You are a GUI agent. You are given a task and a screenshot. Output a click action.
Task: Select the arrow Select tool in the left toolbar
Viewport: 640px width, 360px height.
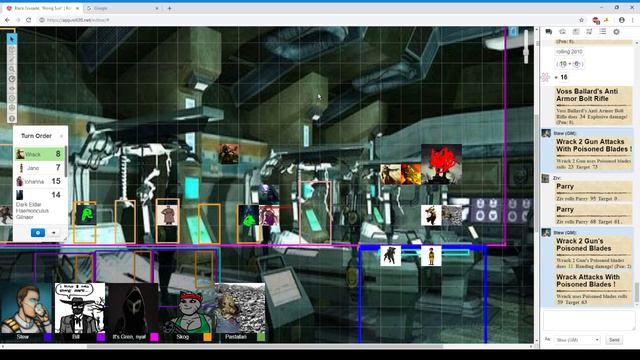tap(12, 39)
